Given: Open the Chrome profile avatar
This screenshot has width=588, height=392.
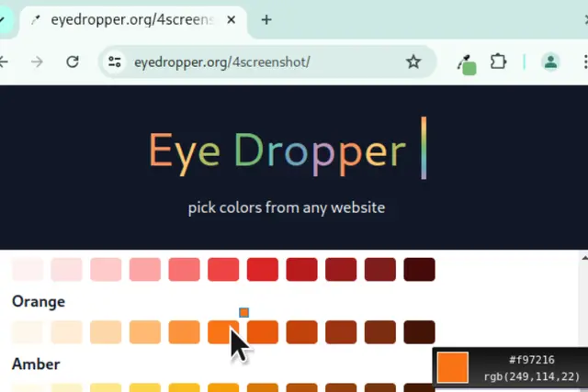Looking at the screenshot, I should tap(550, 62).
